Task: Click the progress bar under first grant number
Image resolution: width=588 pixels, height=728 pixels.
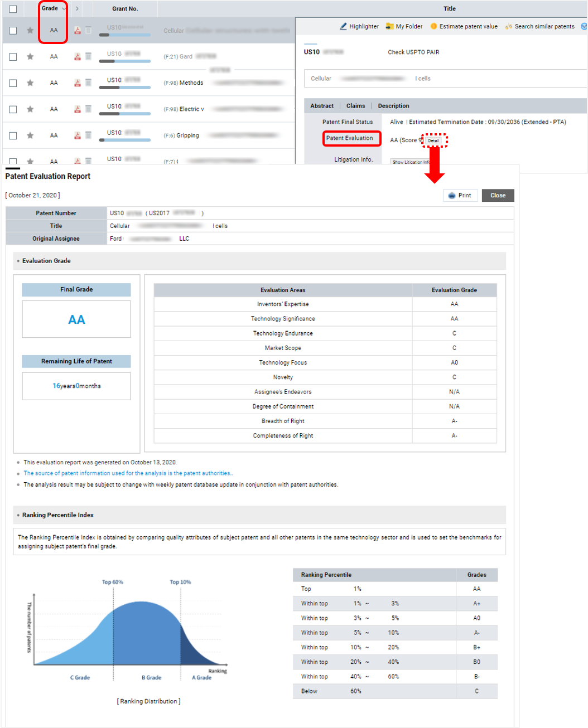Action: pos(124,35)
